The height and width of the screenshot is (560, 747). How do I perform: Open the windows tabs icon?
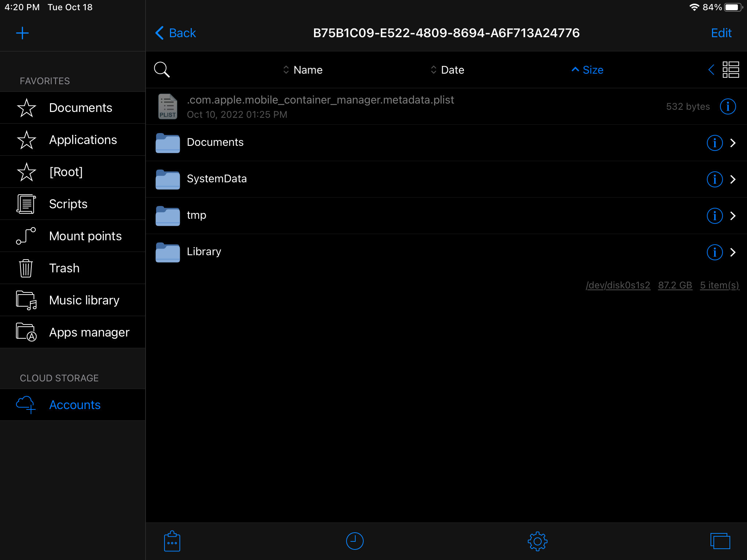tap(720, 541)
